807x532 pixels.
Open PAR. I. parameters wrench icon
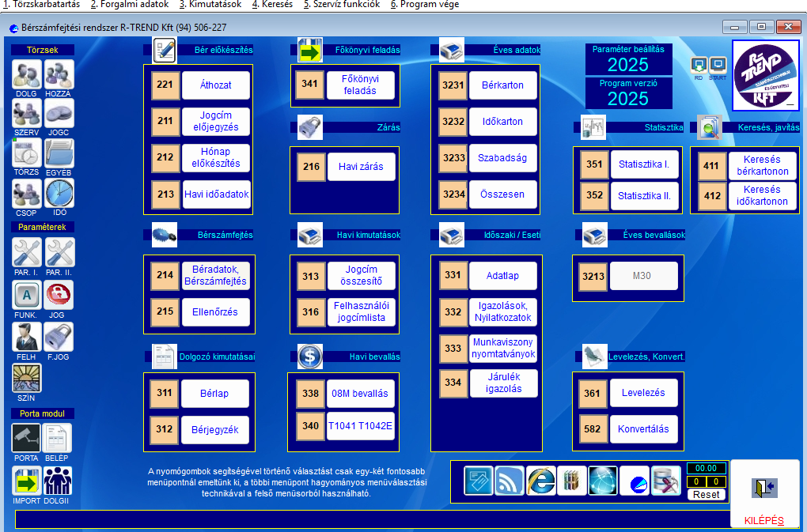click(x=26, y=253)
